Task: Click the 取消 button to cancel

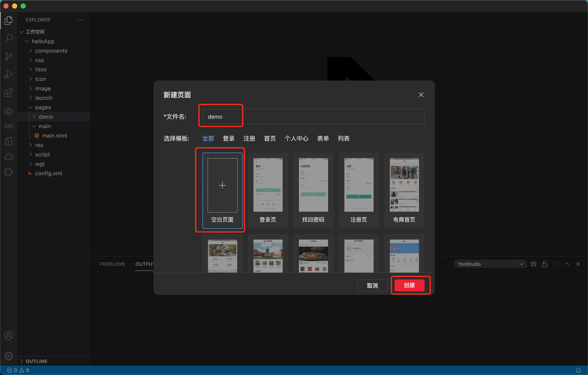Action: [372, 285]
